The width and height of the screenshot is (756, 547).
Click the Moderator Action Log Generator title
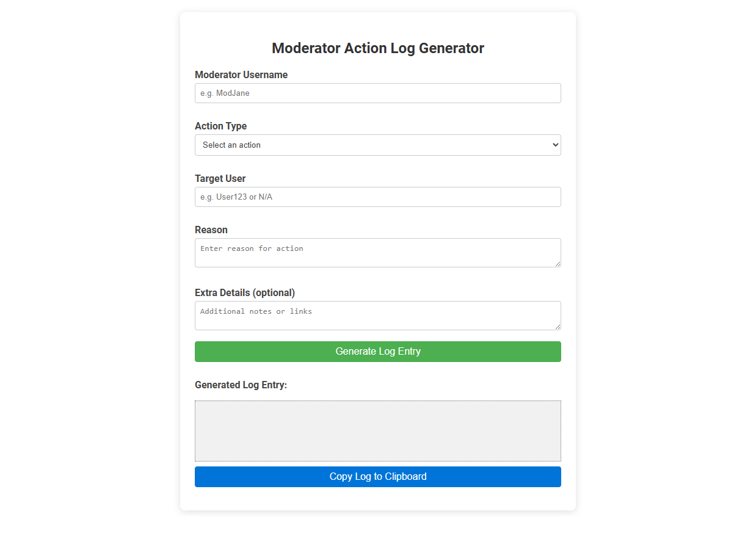(377, 48)
